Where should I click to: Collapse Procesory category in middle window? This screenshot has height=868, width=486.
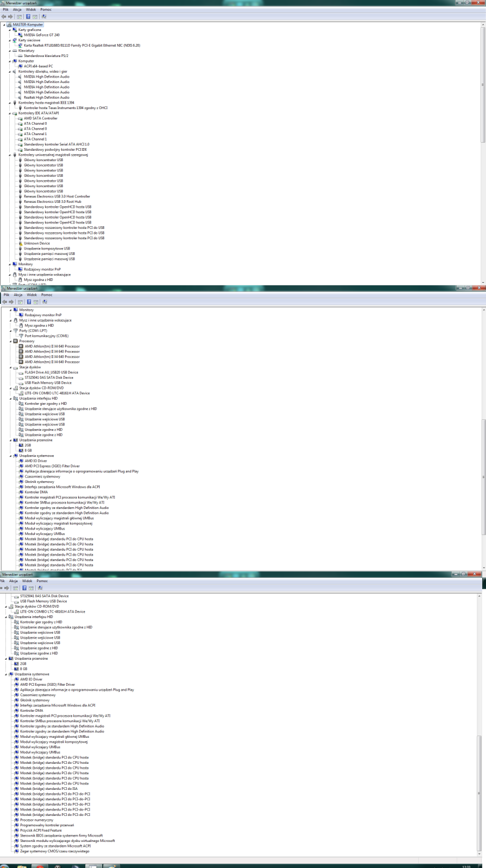[11, 341]
